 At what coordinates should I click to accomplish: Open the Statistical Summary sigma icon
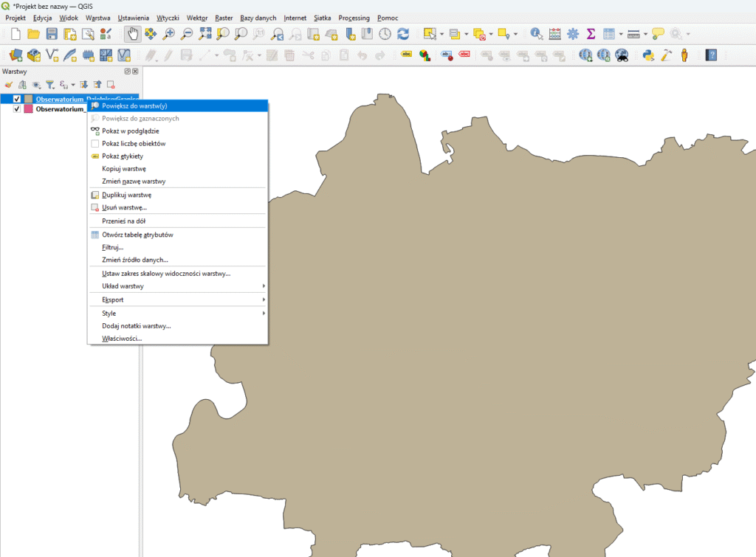tap(591, 33)
